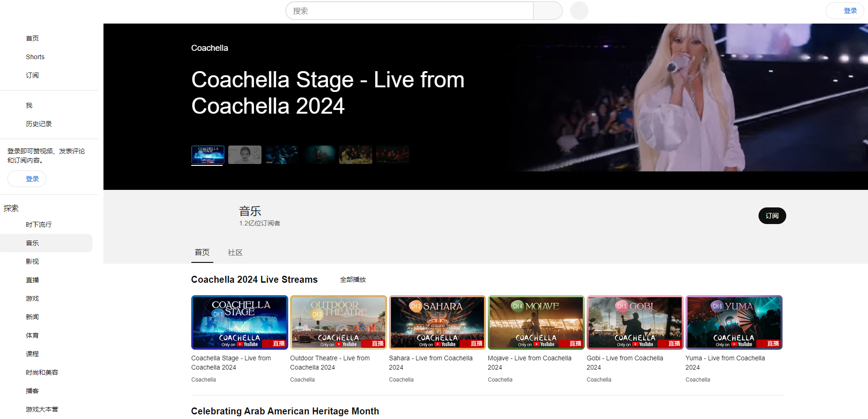Select 时下流行 under 探索
This screenshot has width=868, height=419.
click(46, 225)
